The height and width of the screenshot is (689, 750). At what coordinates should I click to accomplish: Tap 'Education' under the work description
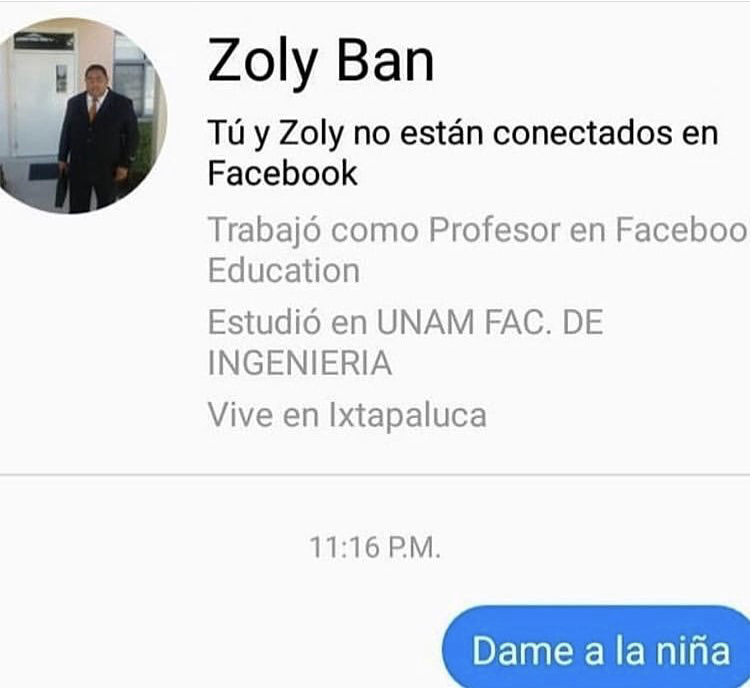pyautogui.click(x=284, y=271)
